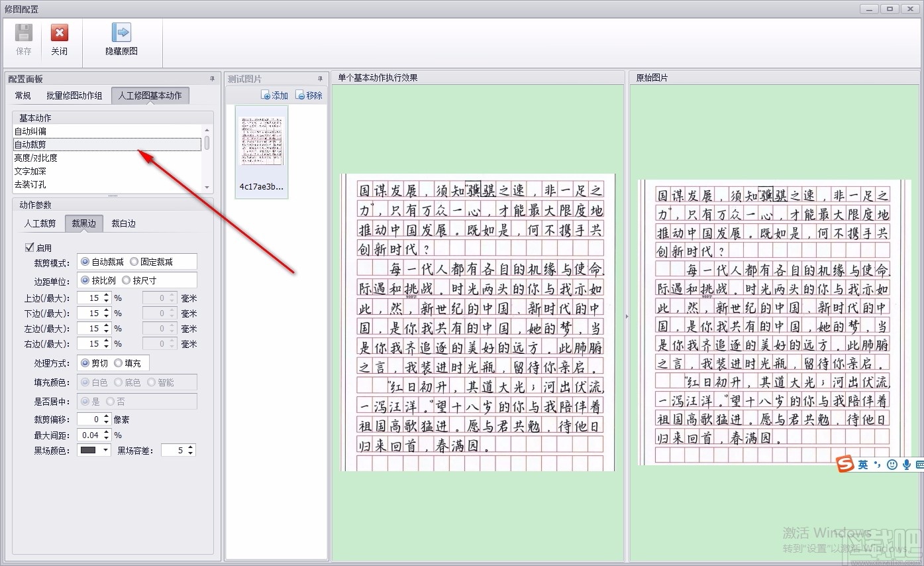Screen dimensions: 924x566
Task: Select 按比例 margin unit
Action: [98, 280]
